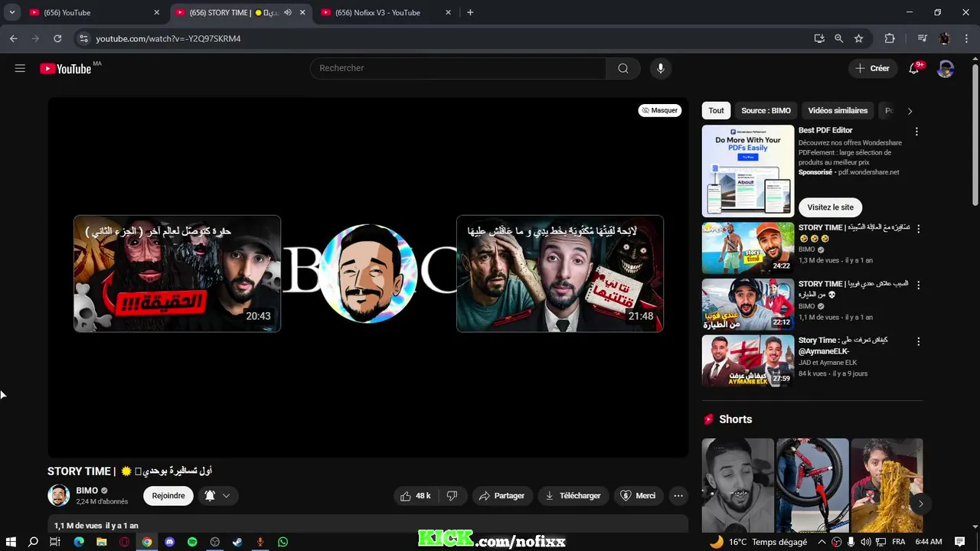Open Spotify from the taskbar

tap(192, 542)
